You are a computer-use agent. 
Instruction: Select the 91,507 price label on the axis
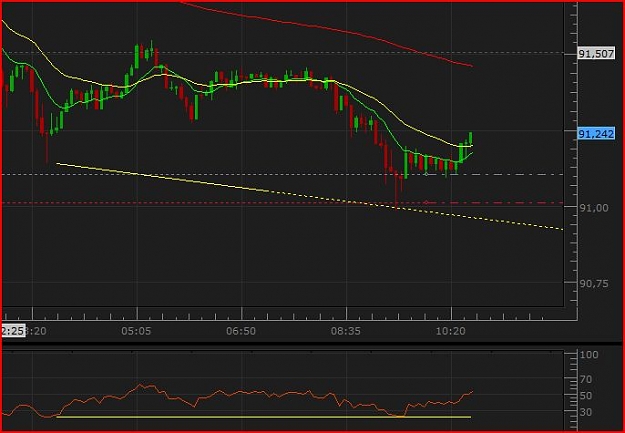coord(596,54)
